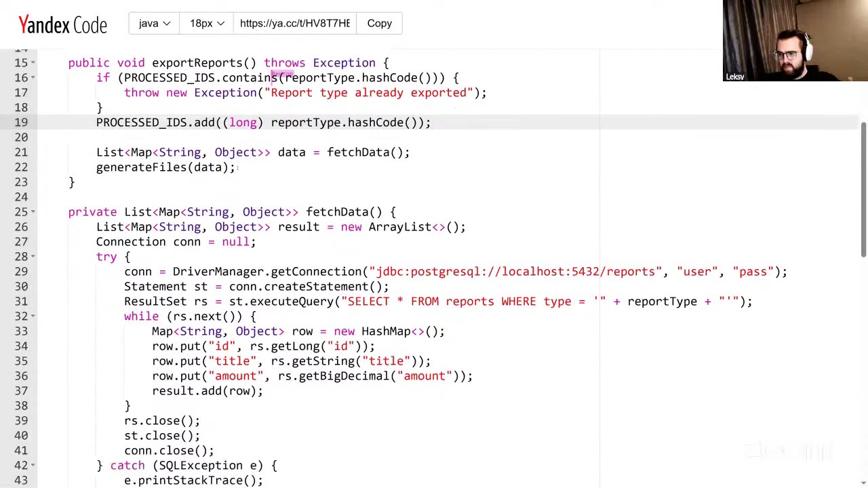Image resolution: width=868 pixels, height=488 pixels.
Task: Open the java language dropdown
Action: (x=154, y=23)
